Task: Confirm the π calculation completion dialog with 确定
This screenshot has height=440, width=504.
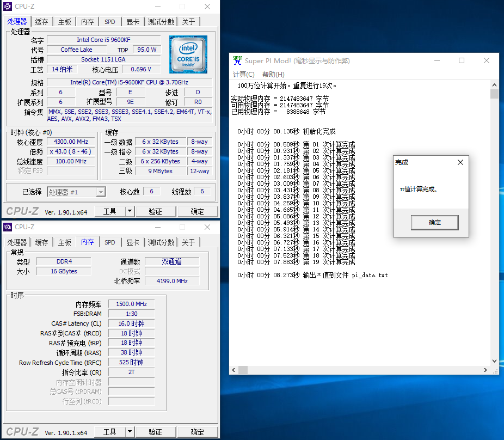Action: click(x=434, y=222)
